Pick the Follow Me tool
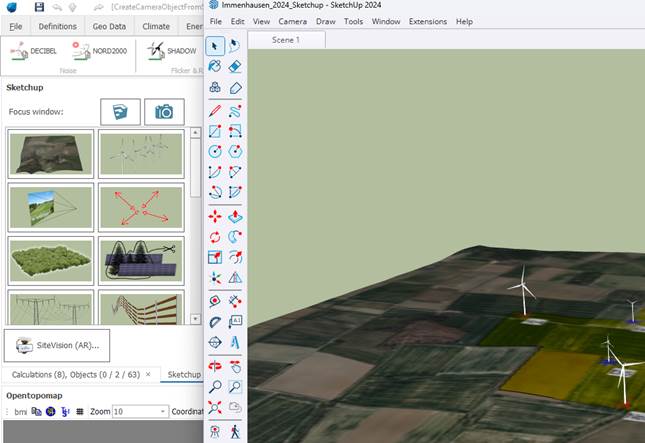This screenshot has height=443, width=645. click(234, 237)
